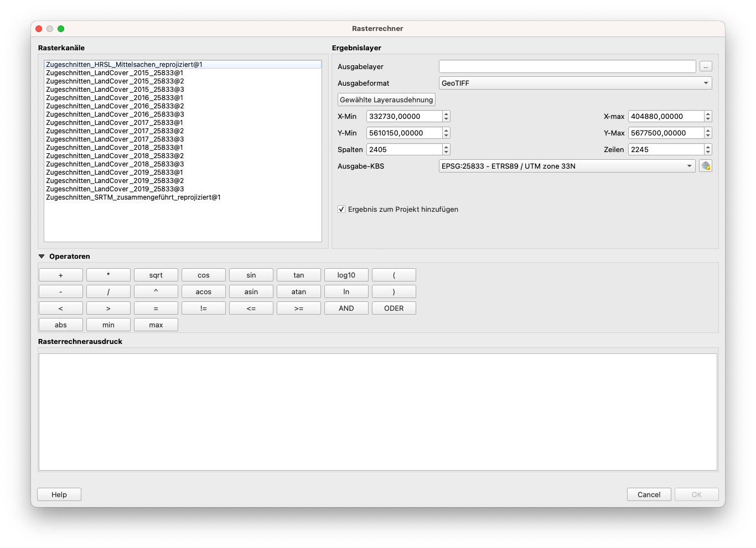Insert a closing parenthesis

(x=394, y=291)
